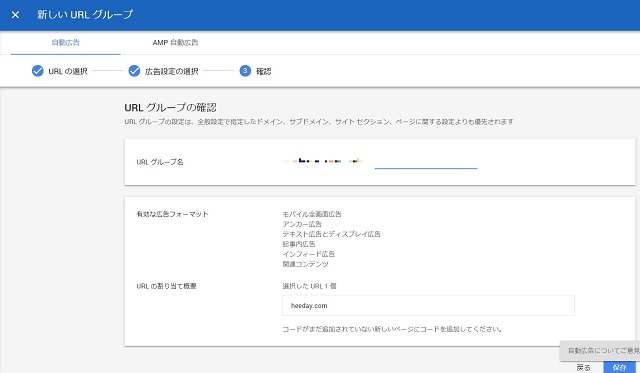Screen dimensions: 640x373
Task: Open the AMP 自動広告 tab
Action: [x=176, y=42]
